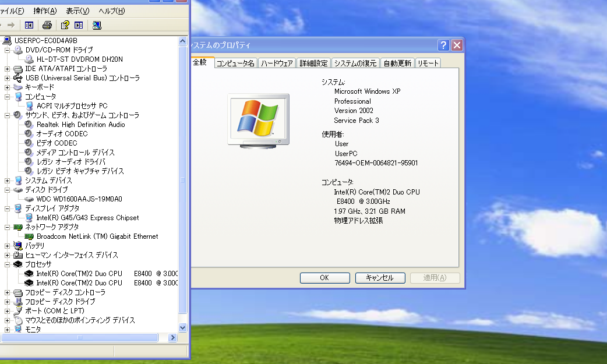Click the Show/Hide Console Tree toolbar icon

pos(29,25)
